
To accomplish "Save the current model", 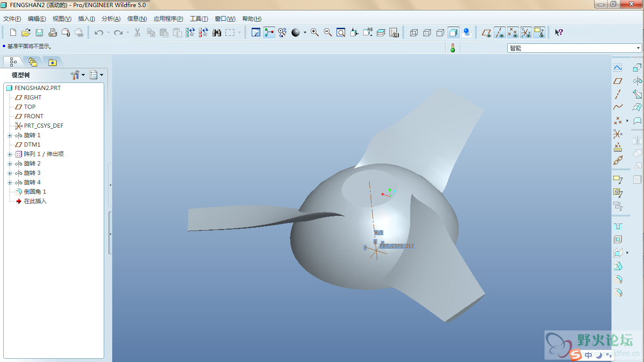I will [x=39, y=33].
